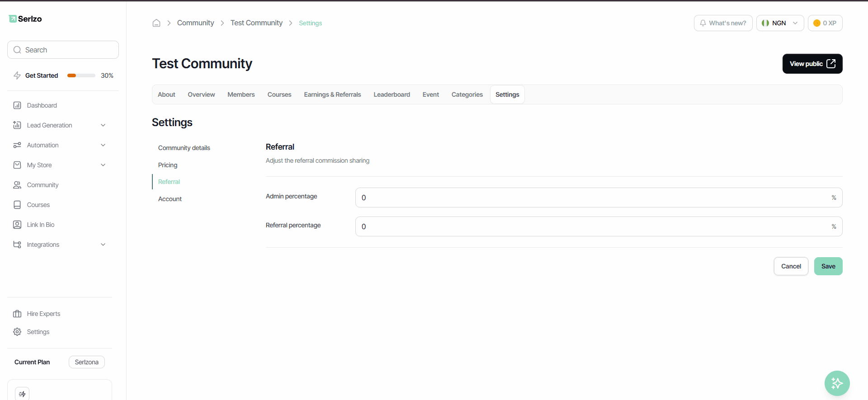Click the Courses book icon
Viewport: 868px width, 400px height.
tap(17, 205)
